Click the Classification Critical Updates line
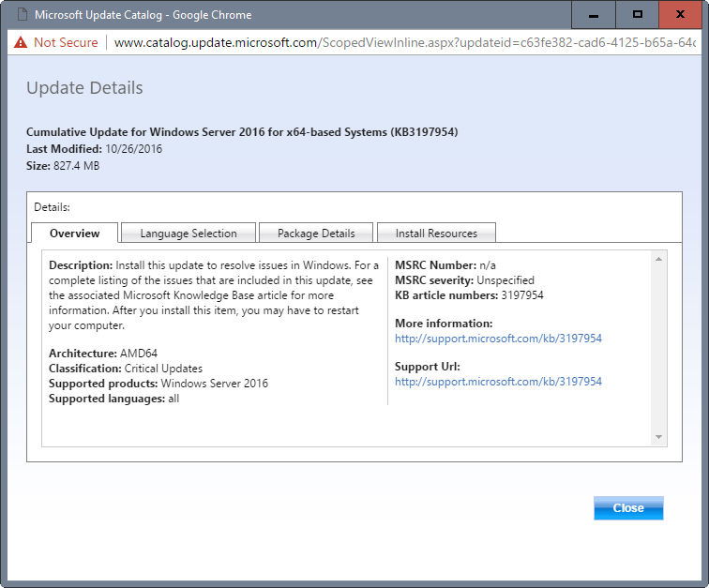This screenshot has height=588, width=709. tap(126, 369)
